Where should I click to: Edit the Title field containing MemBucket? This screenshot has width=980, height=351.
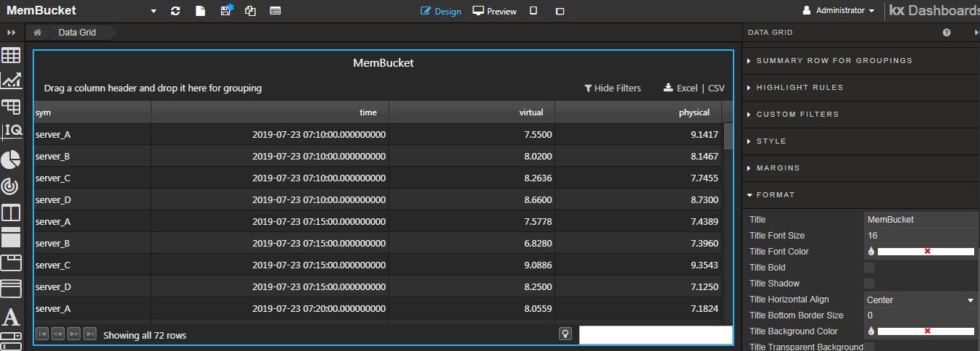921,220
